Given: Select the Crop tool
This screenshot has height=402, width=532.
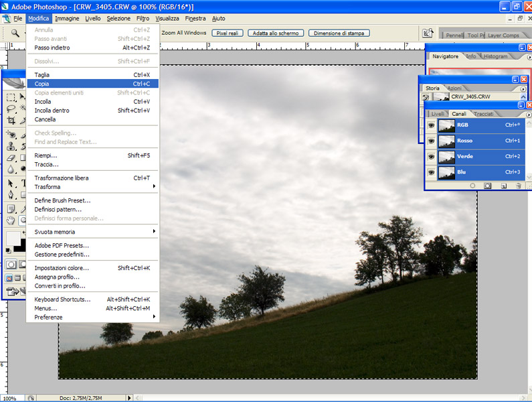Looking at the screenshot, I should [x=11, y=121].
